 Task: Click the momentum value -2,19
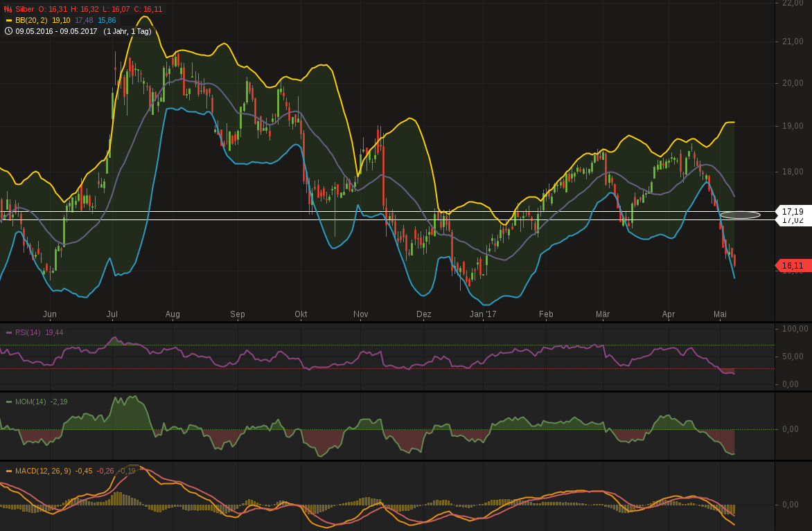click(58, 402)
